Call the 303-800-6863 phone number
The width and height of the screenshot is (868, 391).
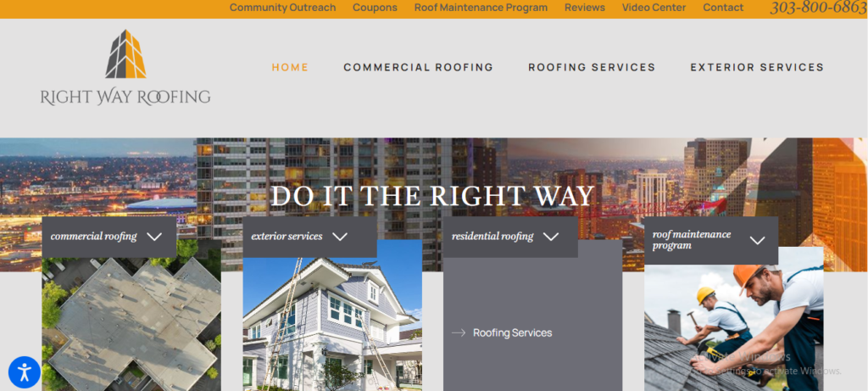pyautogui.click(x=818, y=8)
